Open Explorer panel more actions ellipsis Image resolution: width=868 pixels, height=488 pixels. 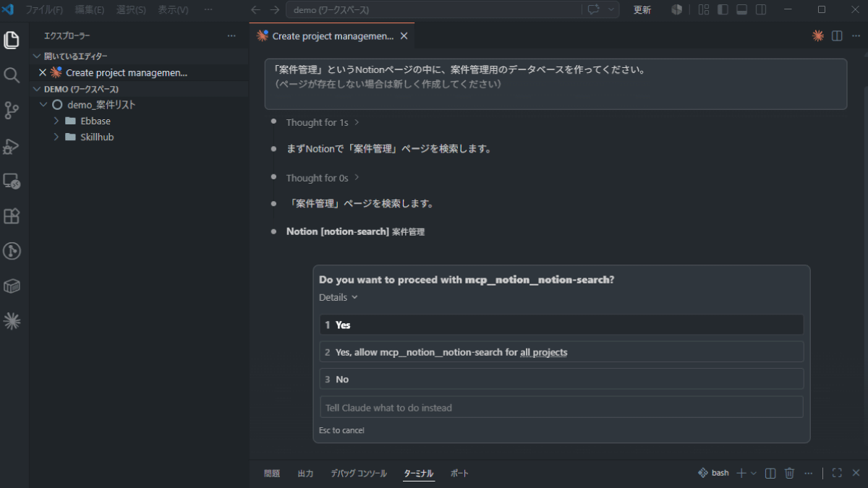[231, 35]
